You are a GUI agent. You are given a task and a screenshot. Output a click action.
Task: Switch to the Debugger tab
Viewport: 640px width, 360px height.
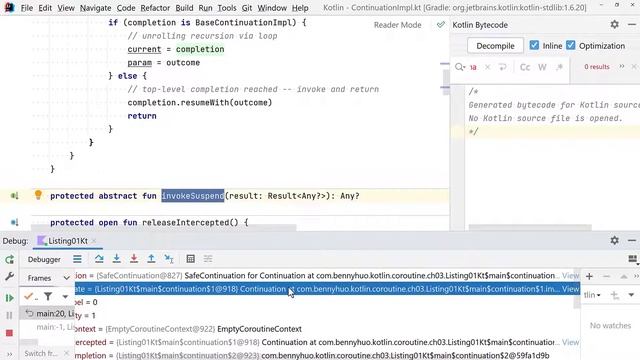click(x=44, y=259)
